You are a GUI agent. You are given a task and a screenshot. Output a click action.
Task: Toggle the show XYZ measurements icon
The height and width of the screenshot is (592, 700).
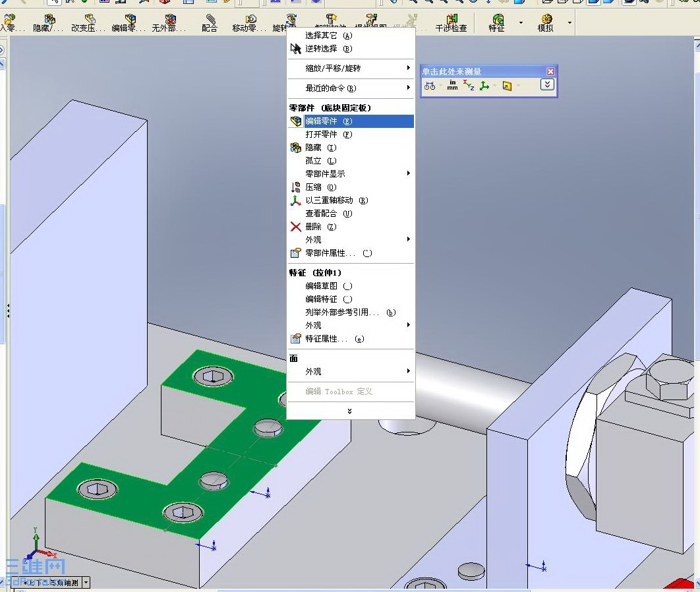click(468, 85)
